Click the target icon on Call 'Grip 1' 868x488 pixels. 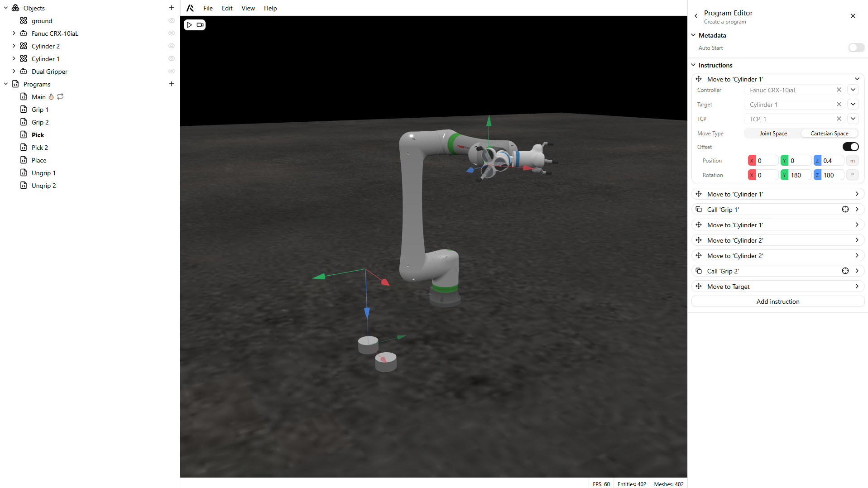click(845, 210)
